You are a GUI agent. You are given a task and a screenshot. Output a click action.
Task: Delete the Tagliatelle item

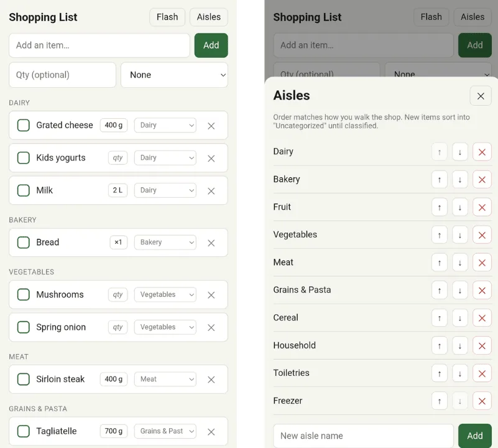[x=211, y=432]
